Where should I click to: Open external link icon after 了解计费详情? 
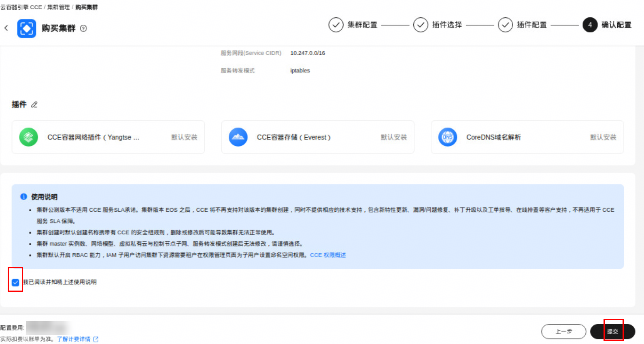coord(96,339)
